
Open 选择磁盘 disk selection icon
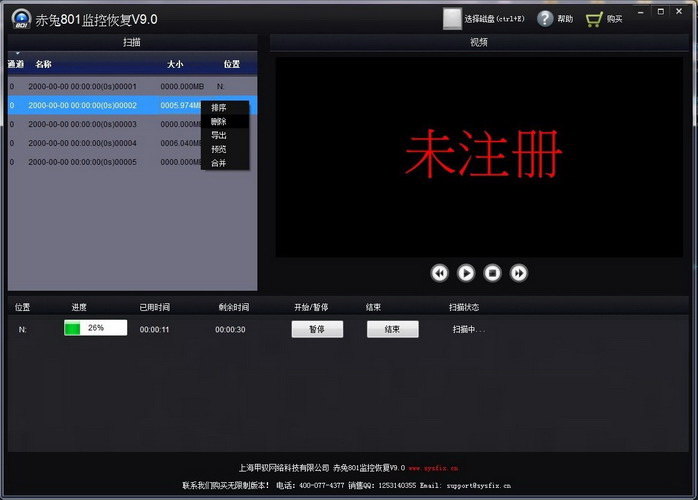pyautogui.click(x=452, y=19)
